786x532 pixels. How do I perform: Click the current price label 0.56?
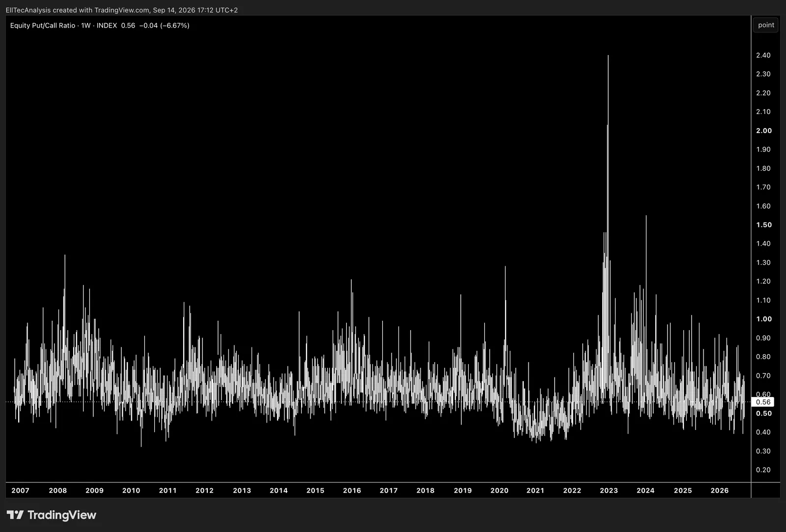tap(763, 402)
